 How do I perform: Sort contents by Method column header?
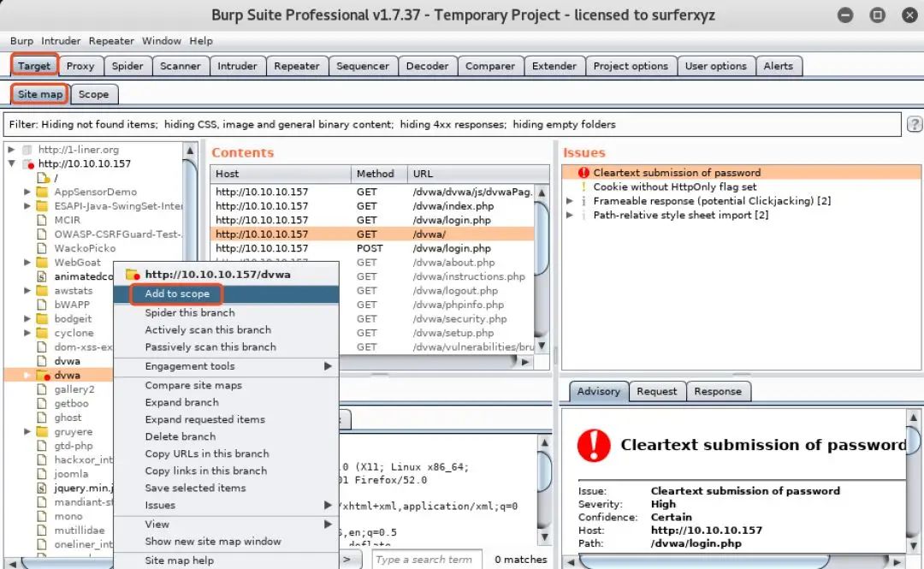point(379,174)
